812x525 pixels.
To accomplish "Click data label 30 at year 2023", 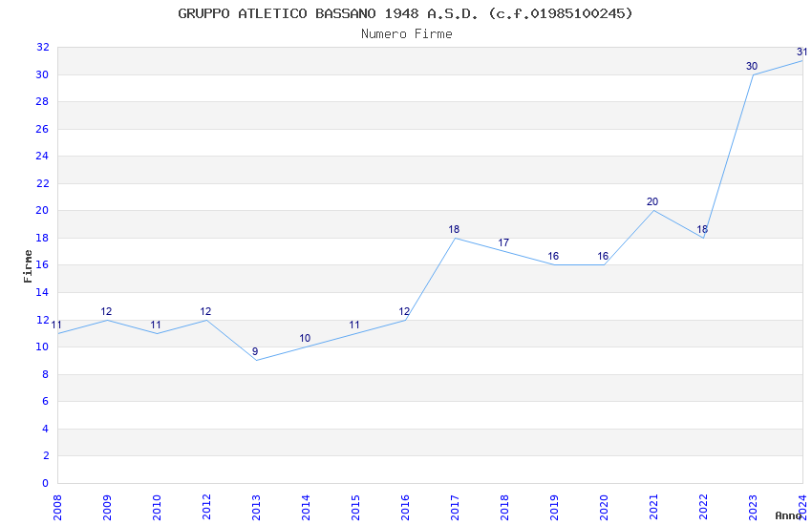I will 752,66.
